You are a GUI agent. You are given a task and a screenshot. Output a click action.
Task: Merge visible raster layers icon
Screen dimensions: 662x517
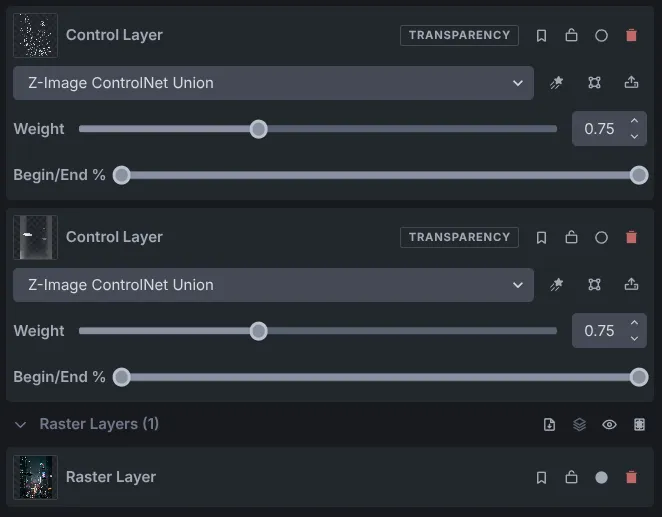click(x=580, y=424)
